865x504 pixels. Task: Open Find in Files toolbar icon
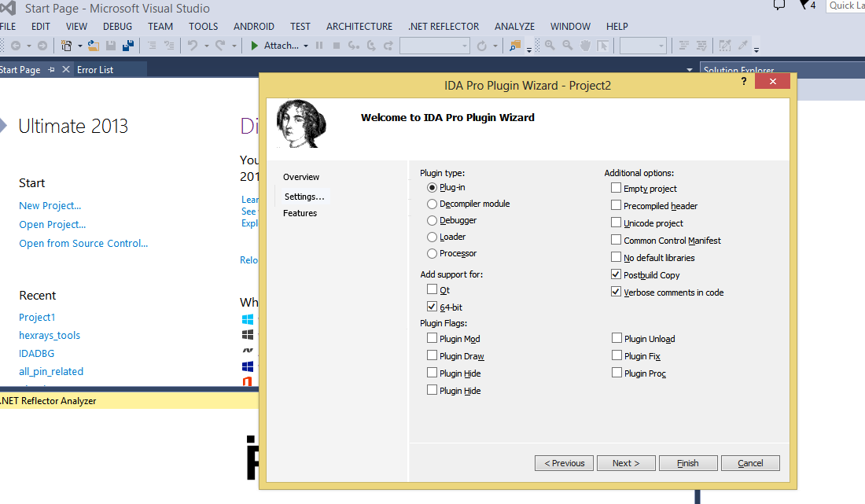515,46
